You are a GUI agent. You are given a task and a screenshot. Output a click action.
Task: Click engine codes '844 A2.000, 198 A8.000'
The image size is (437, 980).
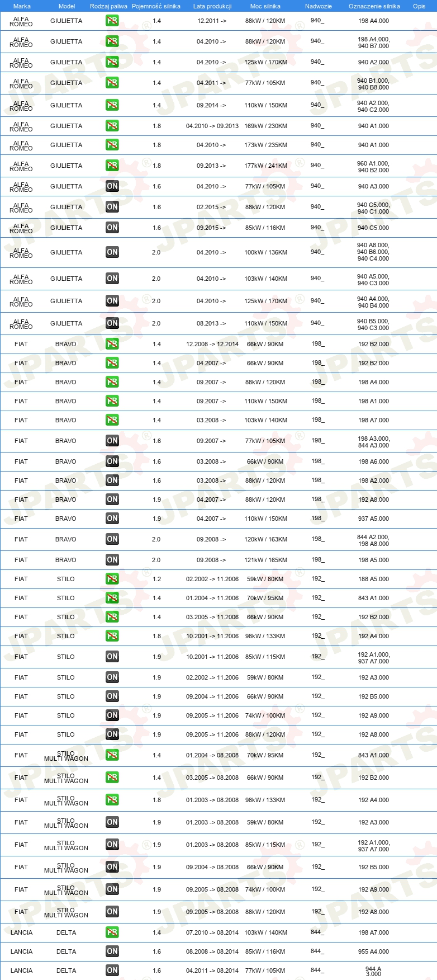coord(373,540)
